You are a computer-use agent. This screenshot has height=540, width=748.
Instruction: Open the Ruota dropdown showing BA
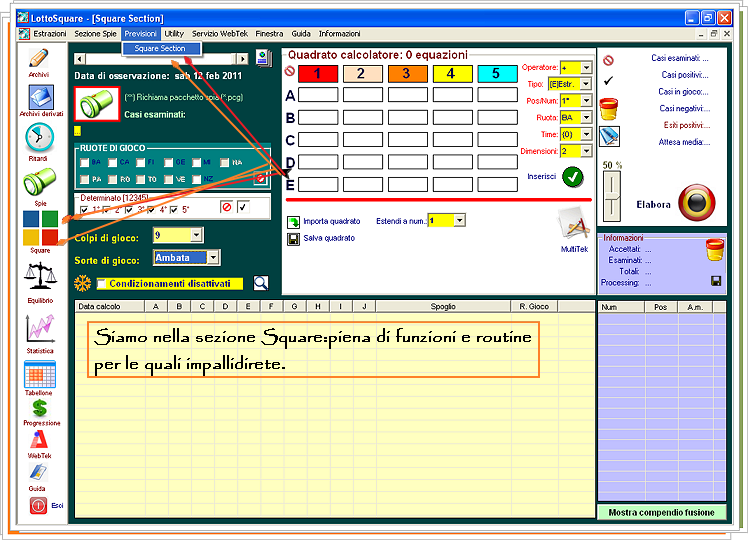(586, 118)
